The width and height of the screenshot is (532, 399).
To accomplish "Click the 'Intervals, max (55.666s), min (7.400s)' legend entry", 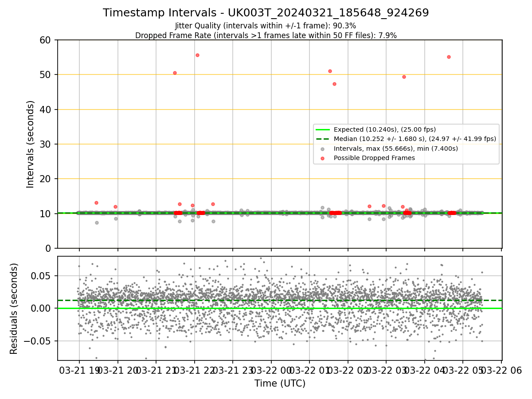I will [x=396, y=149].
